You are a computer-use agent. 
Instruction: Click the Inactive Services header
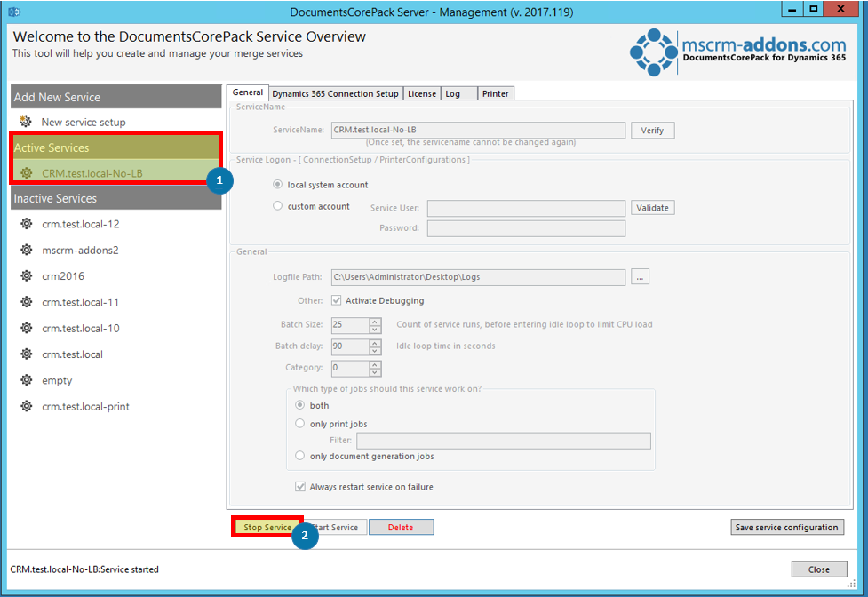pos(116,198)
